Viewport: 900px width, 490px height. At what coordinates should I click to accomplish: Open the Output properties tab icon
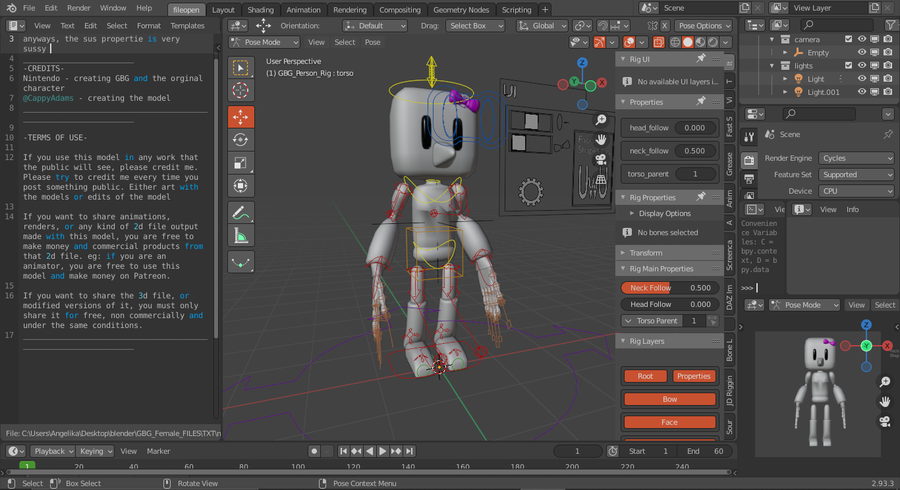click(749, 180)
